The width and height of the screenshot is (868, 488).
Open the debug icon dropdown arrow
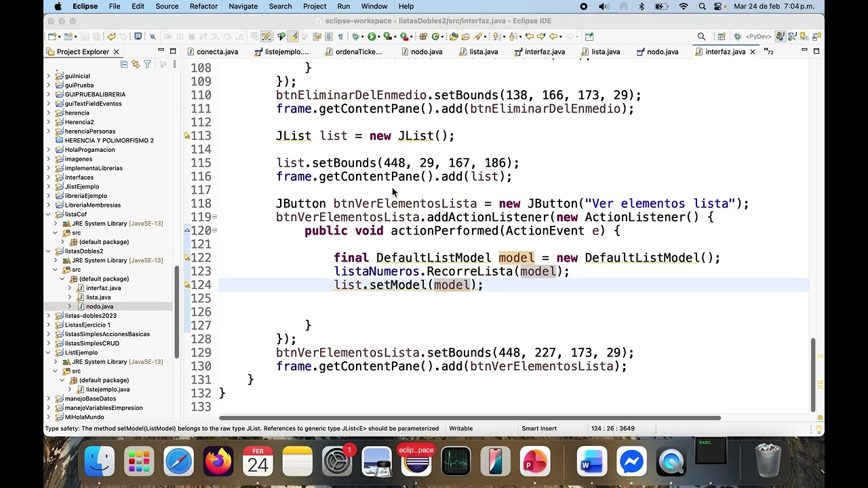[x=362, y=37]
